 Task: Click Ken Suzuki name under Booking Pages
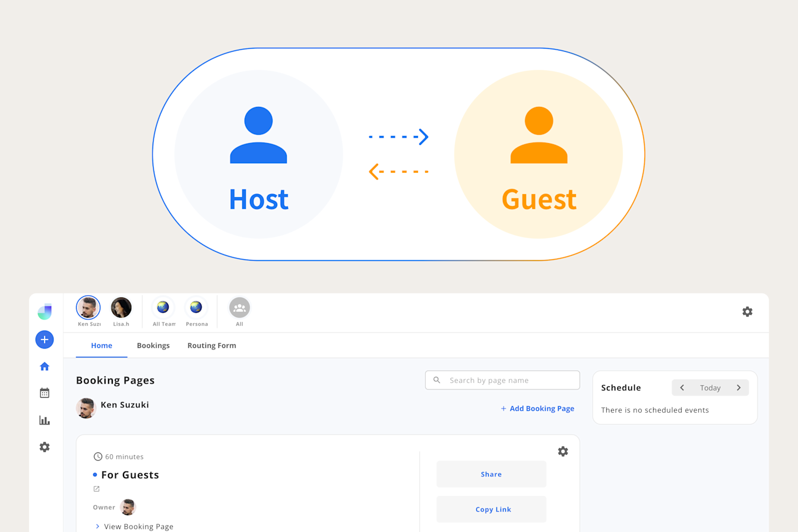(x=125, y=405)
